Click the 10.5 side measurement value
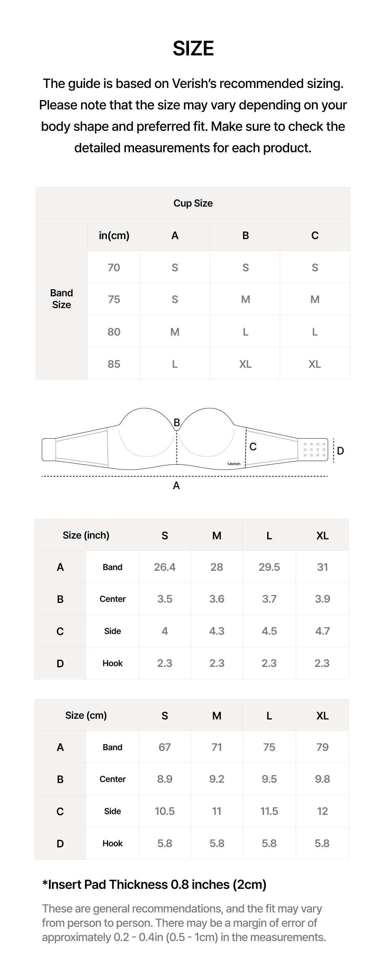 165,811
